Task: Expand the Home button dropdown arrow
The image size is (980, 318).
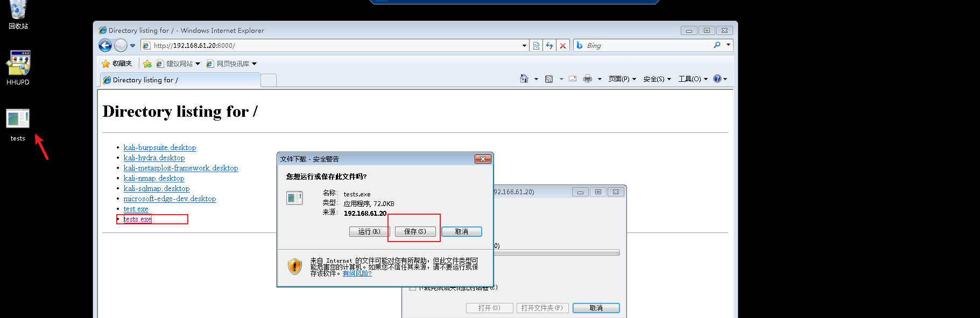Action: (x=536, y=79)
